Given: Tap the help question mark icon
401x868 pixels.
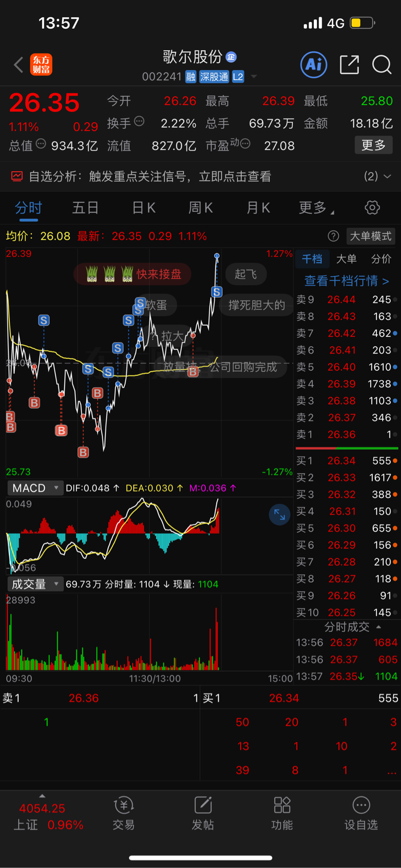Looking at the screenshot, I should tap(333, 236).
